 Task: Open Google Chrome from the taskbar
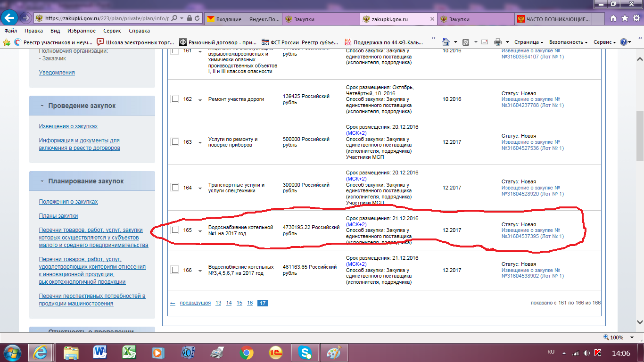pyautogui.click(x=245, y=352)
